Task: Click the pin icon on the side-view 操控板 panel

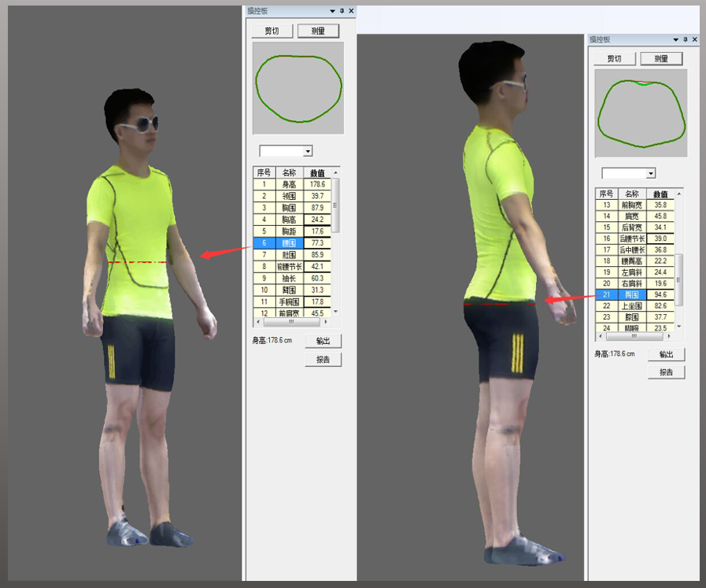Action: 685,39
